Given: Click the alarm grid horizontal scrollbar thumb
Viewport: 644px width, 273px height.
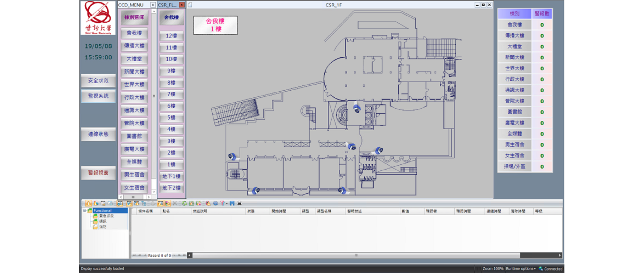Looking at the screenshot, I should click(x=356, y=255).
